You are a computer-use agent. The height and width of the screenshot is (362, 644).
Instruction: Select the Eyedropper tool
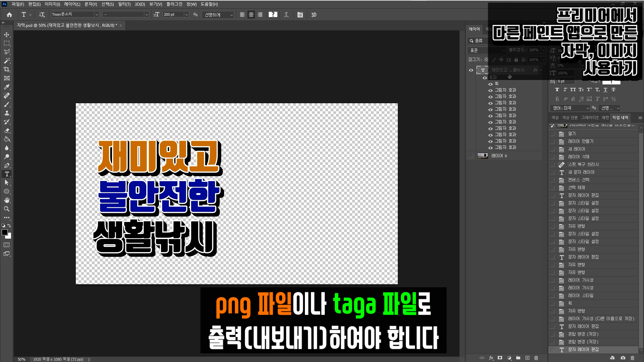click(7, 87)
